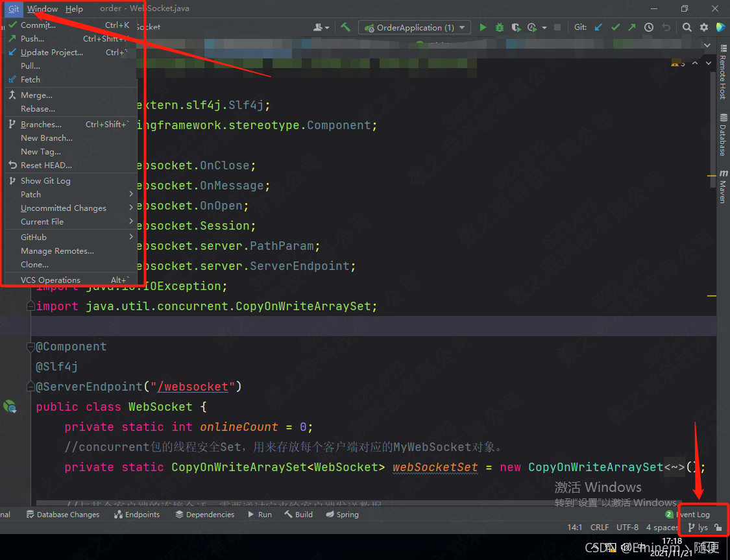Select New Branch... menu item
730x560 pixels.
click(71, 138)
